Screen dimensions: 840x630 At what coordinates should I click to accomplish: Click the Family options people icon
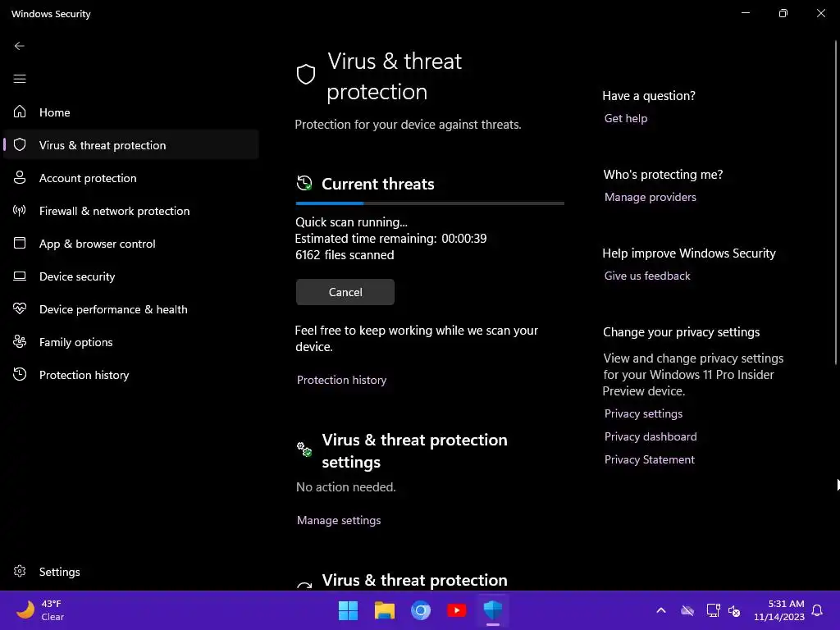[x=20, y=341]
